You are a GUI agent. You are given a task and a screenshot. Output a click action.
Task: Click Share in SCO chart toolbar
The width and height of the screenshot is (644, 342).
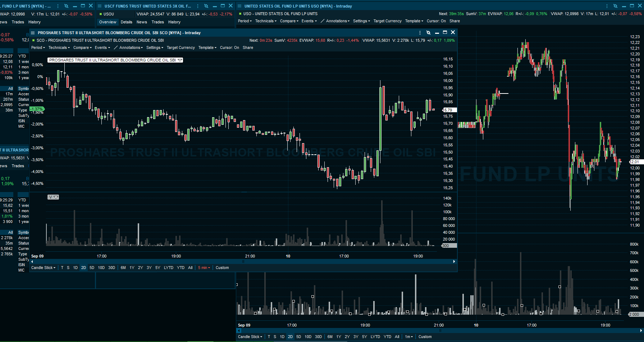[x=248, y=47]
